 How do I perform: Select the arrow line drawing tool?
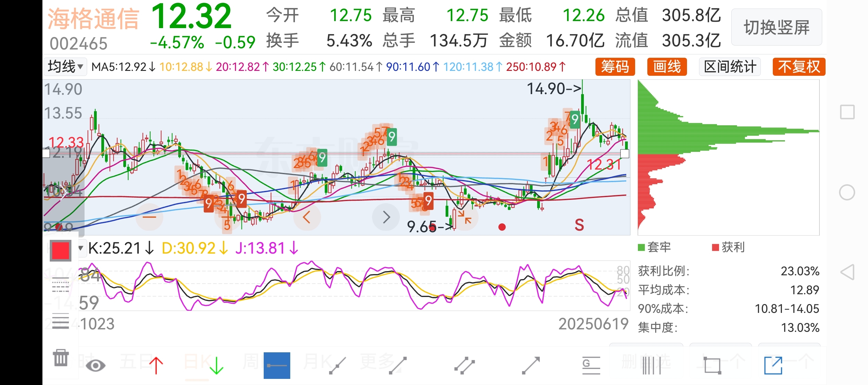[x=531, y=365]
